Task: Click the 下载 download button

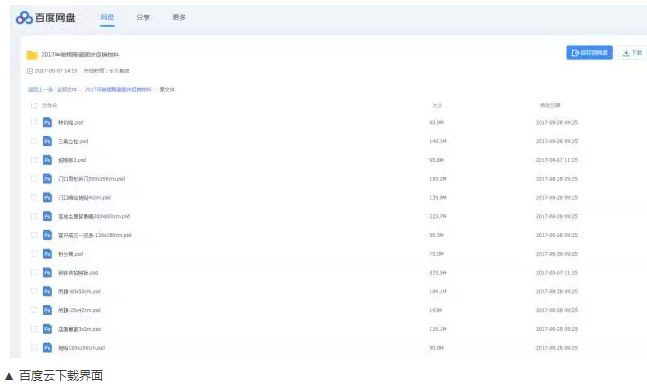Action: coord(632,52)
